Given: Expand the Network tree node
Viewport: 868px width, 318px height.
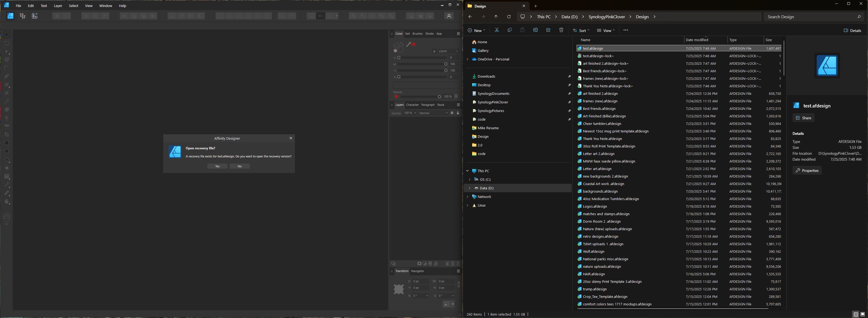Looking at the screenshot, I should point(467,197).
